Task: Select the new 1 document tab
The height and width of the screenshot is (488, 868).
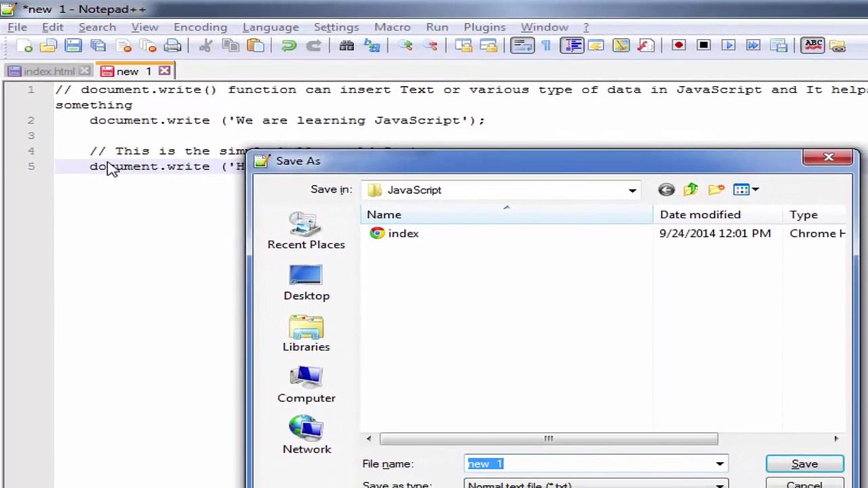Action: tap(134, 71)
